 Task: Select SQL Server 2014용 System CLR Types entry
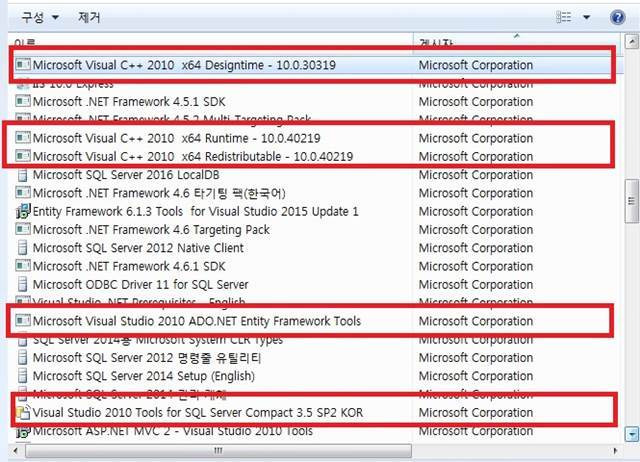click(x=158, y=340)
